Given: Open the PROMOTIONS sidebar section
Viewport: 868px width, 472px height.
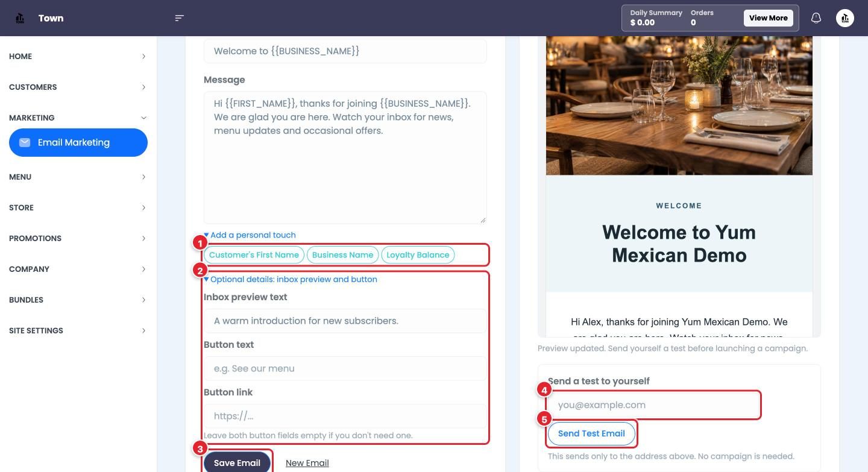Looking at the screenshot, I should pos(78,238).
